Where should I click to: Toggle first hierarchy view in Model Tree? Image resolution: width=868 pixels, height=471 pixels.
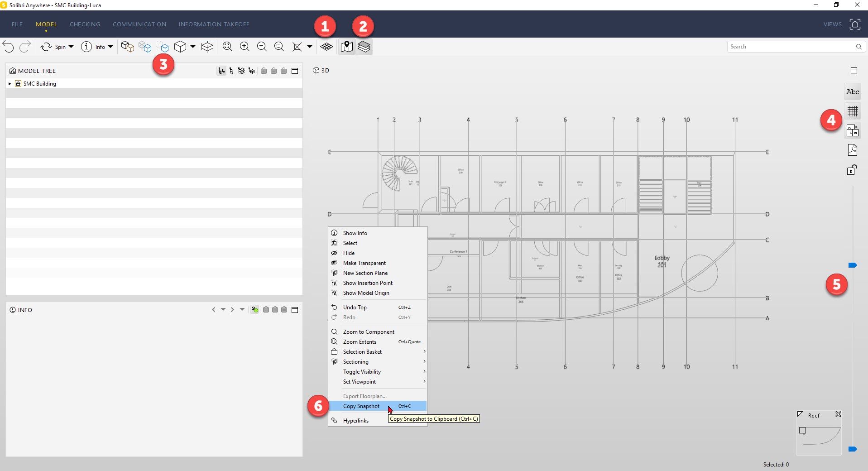pyautogui.click(x=221, y=71)
